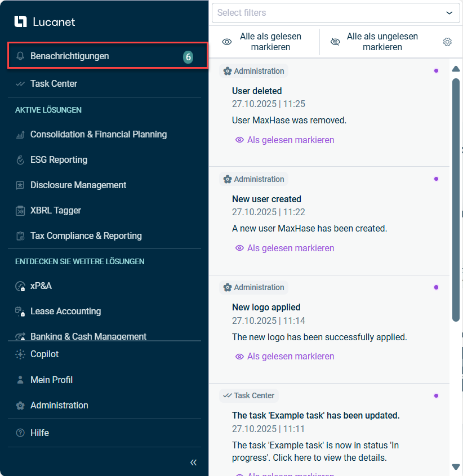The image size is (463, 476).
Task: Click the Disclosure Management sidebar icon
Action: point(20,185)
